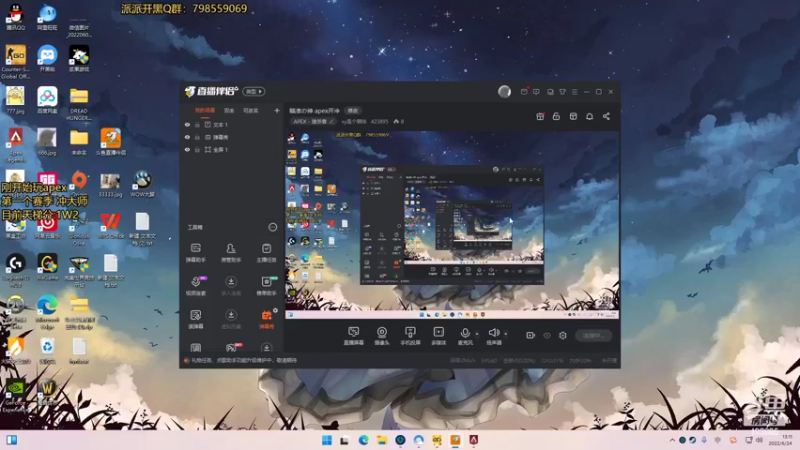Screen dimensions: 800x450
Task: Open the 777.jpg image file
Action: tap(15, 101)
